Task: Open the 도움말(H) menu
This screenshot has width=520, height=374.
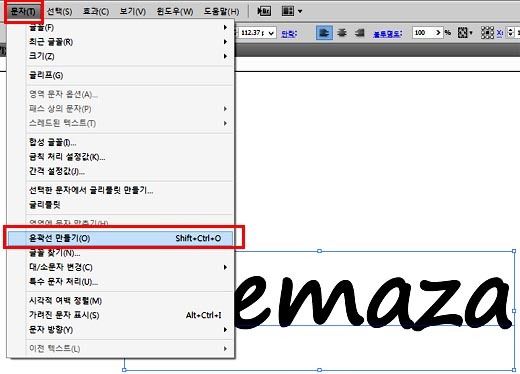Action: coord(221,11)
